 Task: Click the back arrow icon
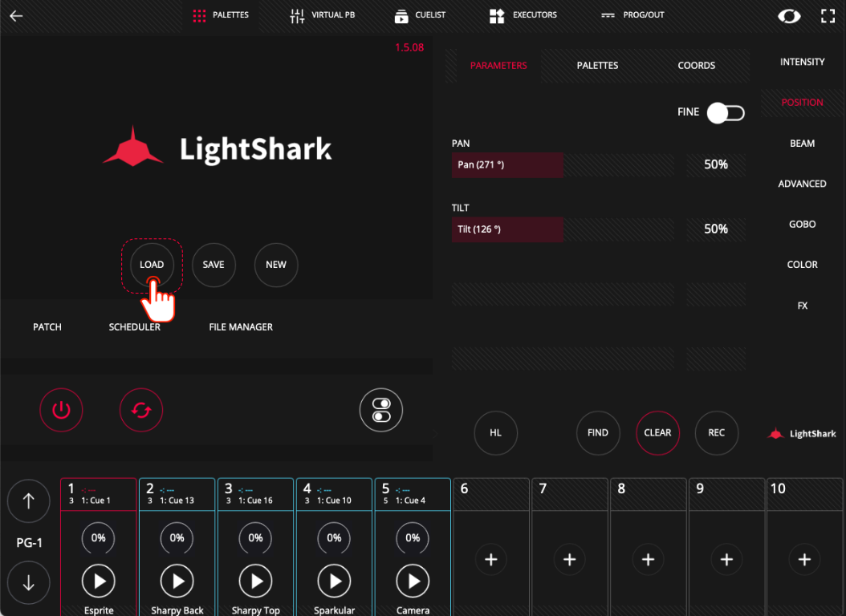[16, 15]
